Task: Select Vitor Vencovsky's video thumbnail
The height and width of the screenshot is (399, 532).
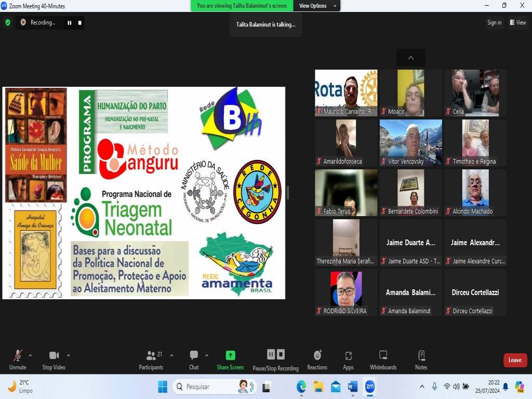Action: [410, 142]
